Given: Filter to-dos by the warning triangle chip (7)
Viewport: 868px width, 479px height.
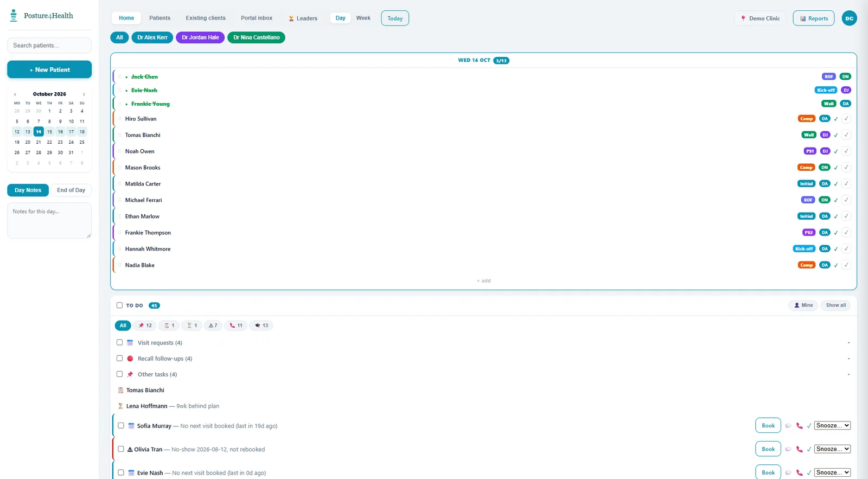Looking at the screenshot, I should click(213, 325).
